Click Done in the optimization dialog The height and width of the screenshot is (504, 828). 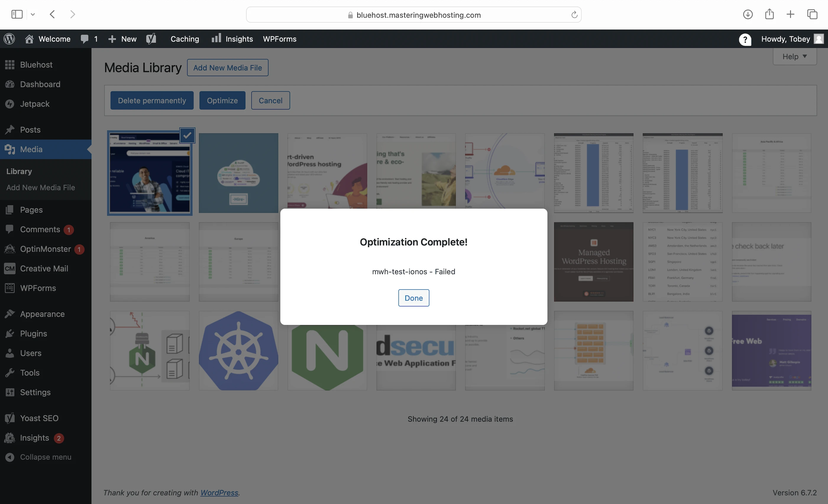pyautogui.click(x=413, y=298)
